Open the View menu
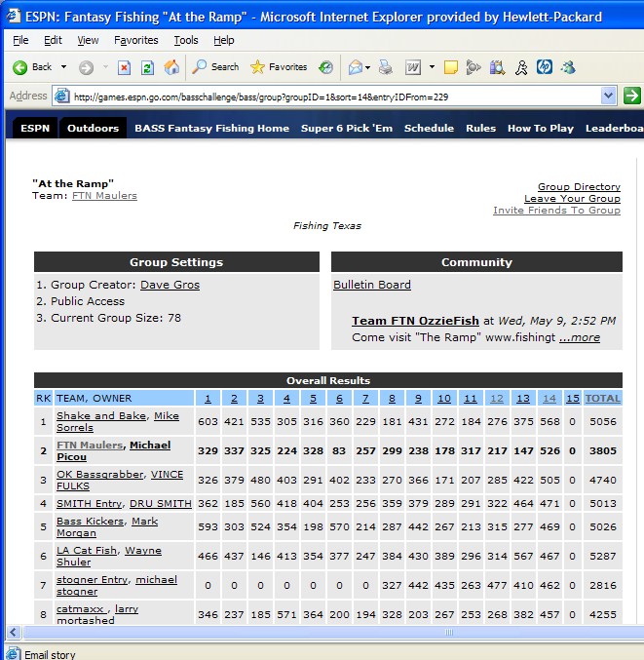Screen dimensions: 644x660 point(88,40)
